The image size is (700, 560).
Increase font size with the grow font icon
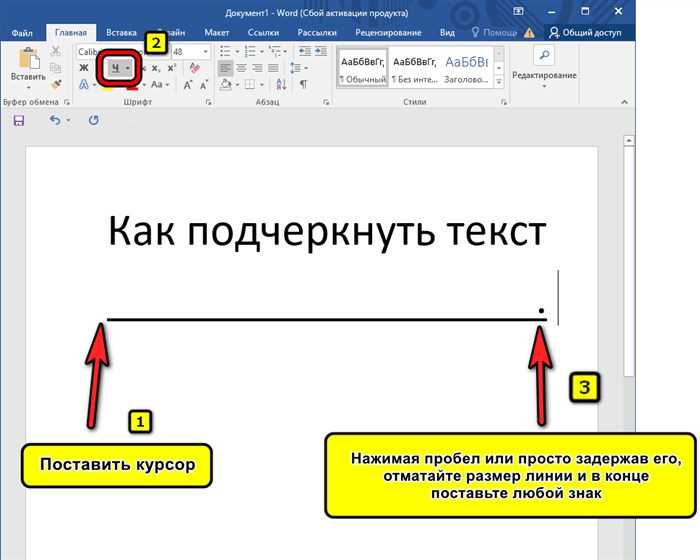[188, 84]
